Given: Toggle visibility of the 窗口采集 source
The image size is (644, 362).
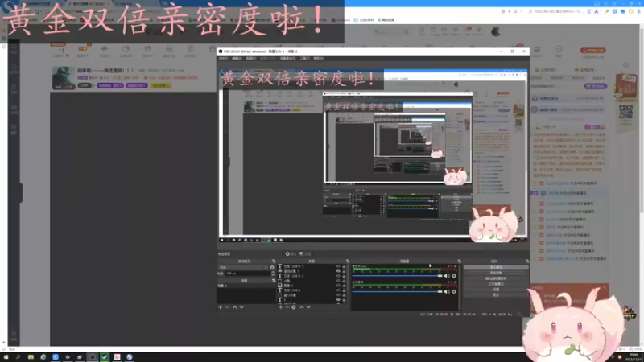Looking at the screenshot, I should tap(338, 295).
